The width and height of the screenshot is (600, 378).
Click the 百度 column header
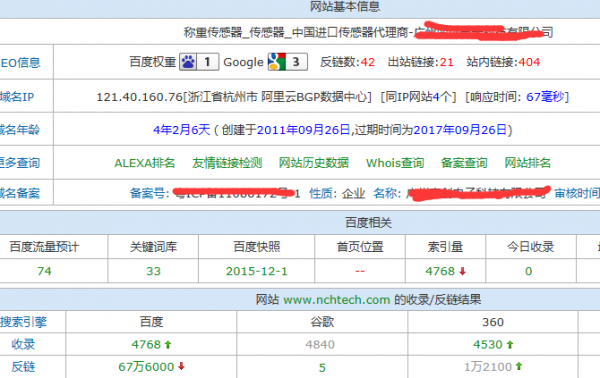coord(152,322)
